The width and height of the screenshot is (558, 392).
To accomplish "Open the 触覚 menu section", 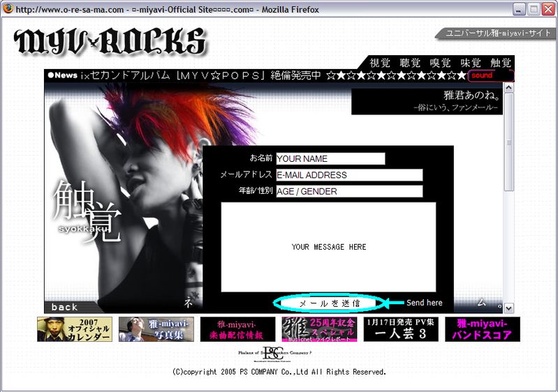I will pos(501,63).
